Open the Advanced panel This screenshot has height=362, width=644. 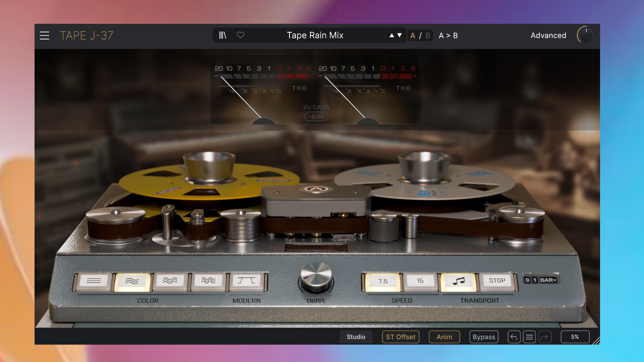[x=548, y=36]
